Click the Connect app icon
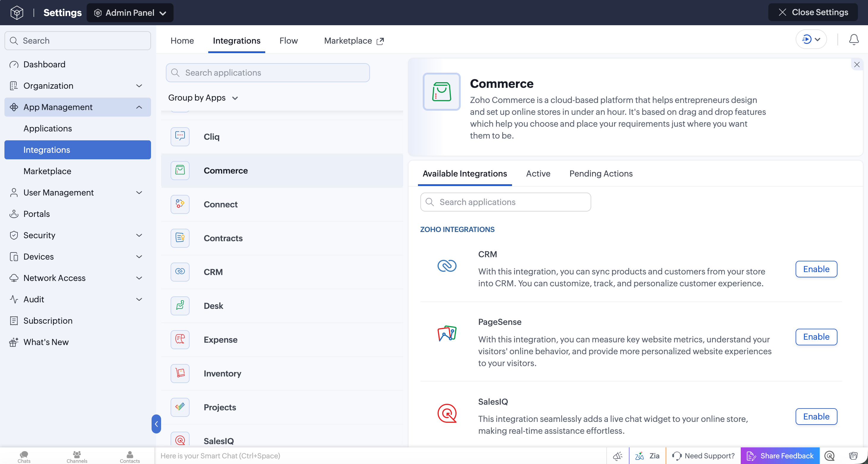 click(180, 204)
